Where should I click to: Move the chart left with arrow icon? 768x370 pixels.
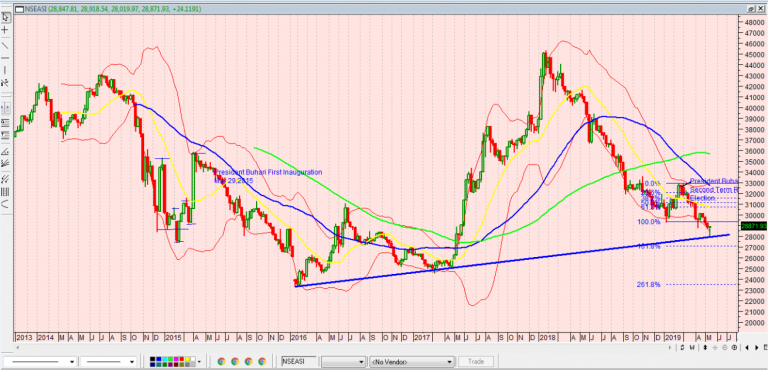[746, 347]
